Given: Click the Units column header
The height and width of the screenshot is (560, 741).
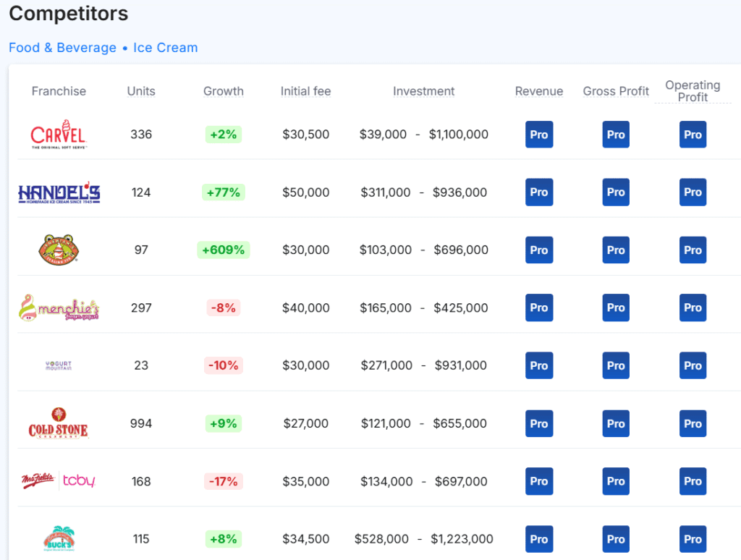Looking at the screenshot, I should tap(141, 90).
